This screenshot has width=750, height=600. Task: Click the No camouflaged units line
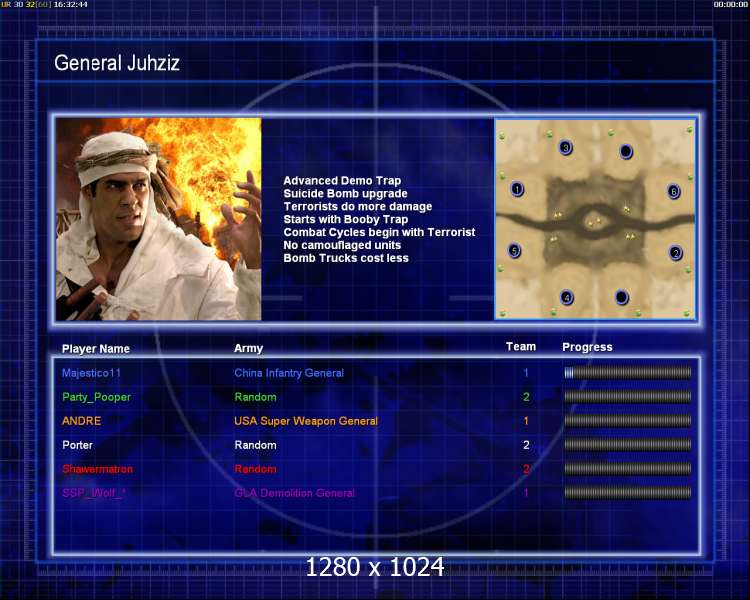(x=342, y=245)
